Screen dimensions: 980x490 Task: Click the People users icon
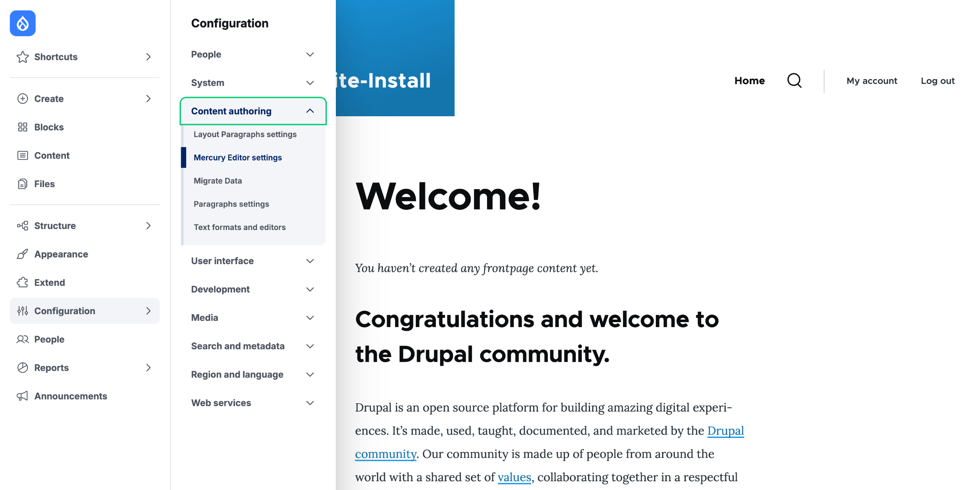pos(22,339)
